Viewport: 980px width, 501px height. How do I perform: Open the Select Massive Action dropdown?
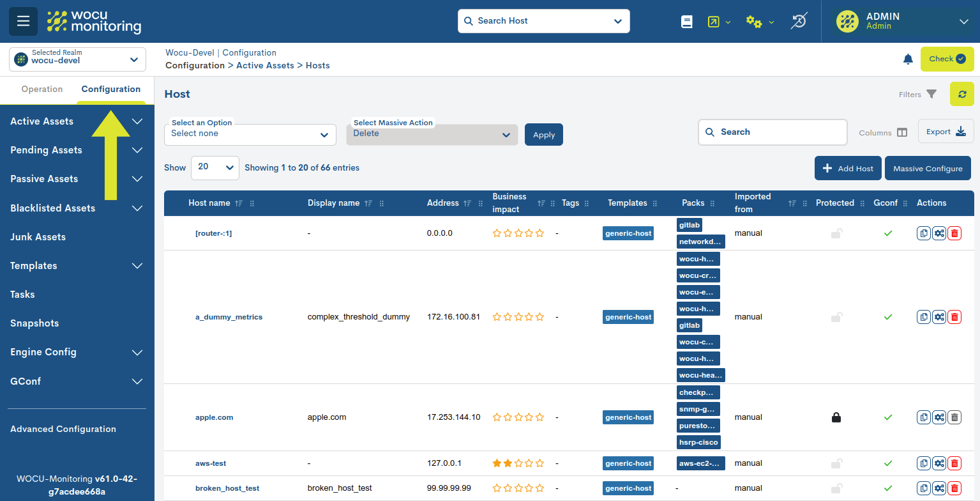click(x=432, y=134)
